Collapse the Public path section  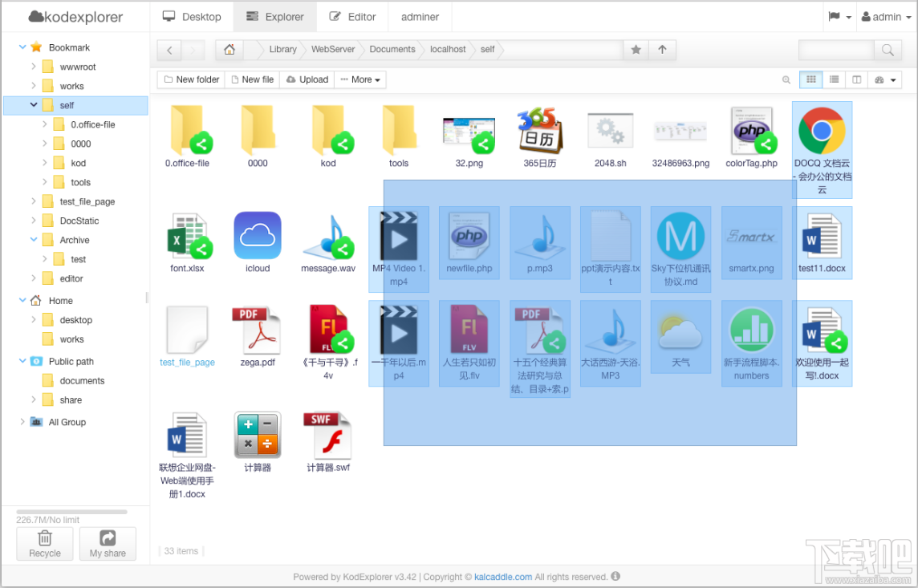click(22, 360)
